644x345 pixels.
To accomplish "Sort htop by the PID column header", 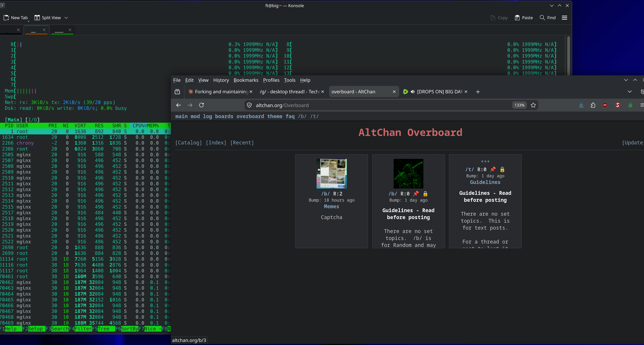I will pos(9,126).
